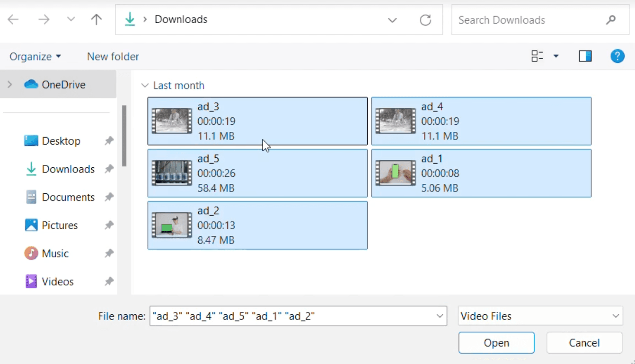
Task: Click the 00:00:08 duration of ad_1
Action: pos(440,173)
